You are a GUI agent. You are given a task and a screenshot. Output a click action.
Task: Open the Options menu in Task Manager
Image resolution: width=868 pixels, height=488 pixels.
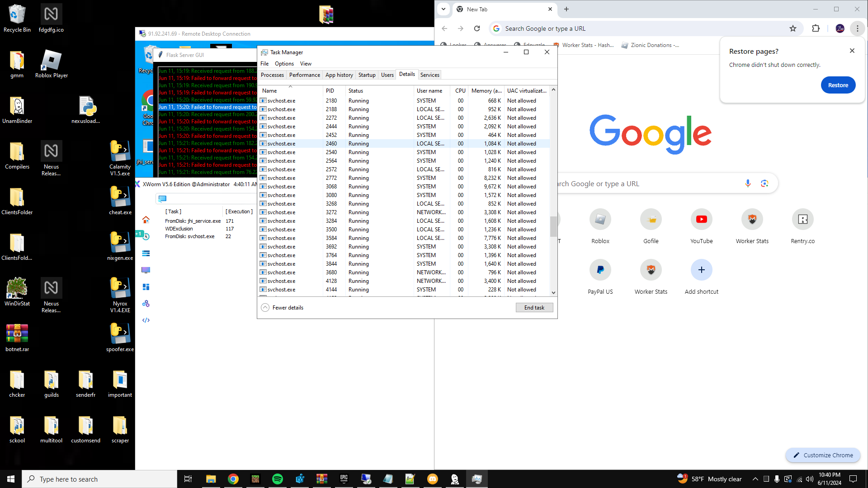[x=284, y=64]
